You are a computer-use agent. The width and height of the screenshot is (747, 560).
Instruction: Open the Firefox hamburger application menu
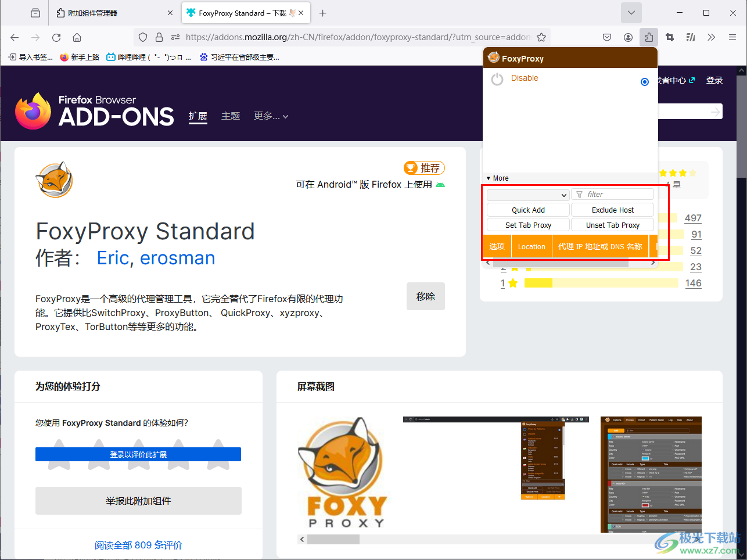732,37
